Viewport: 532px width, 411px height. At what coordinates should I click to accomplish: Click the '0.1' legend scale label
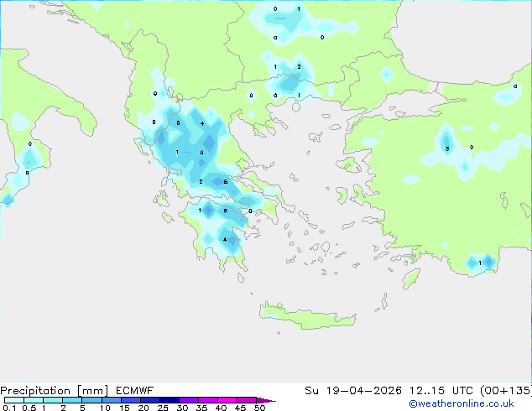click(9, 408)
